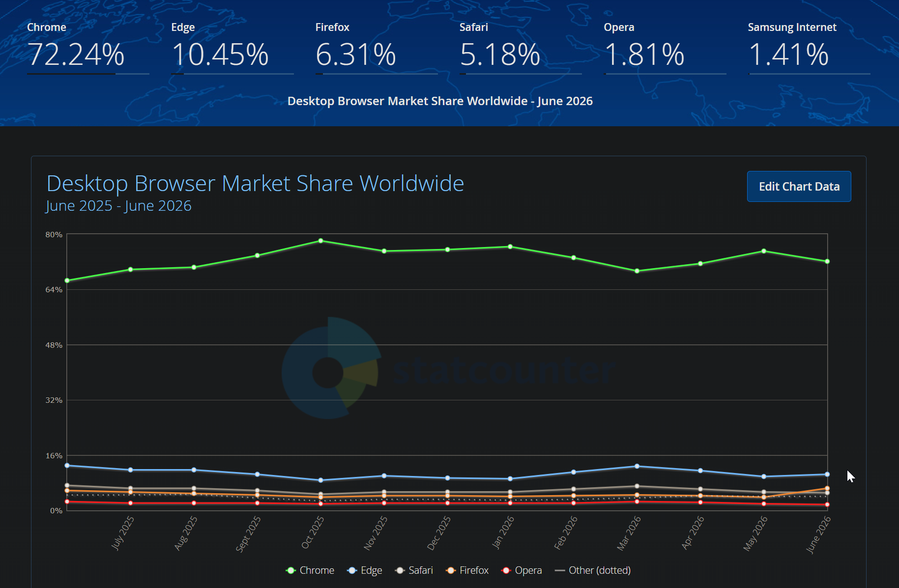Screen dimensions: 899x588
Task: Click Opera's June 2026 data point
Action: coord(827,504)
